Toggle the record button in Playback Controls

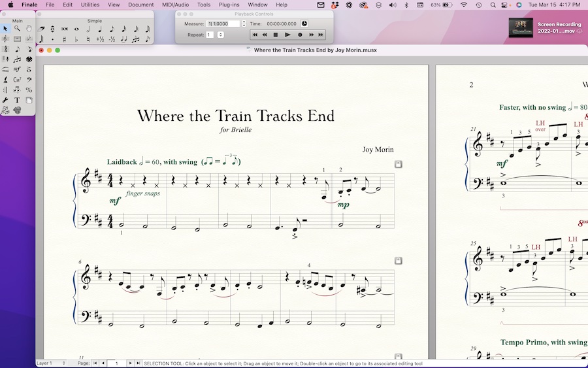click(x=300, y=35)
